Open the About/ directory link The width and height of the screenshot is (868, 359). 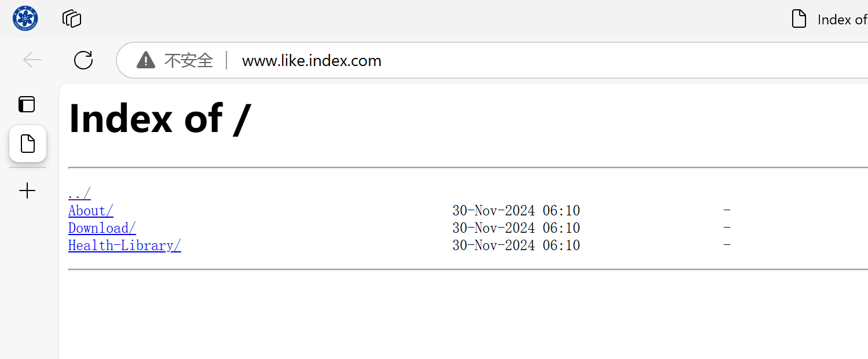tap(91, 211)
